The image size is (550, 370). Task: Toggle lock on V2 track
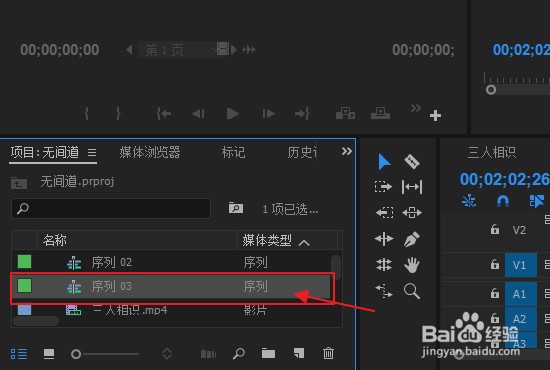pyautogui.click(x=495, y=230)
